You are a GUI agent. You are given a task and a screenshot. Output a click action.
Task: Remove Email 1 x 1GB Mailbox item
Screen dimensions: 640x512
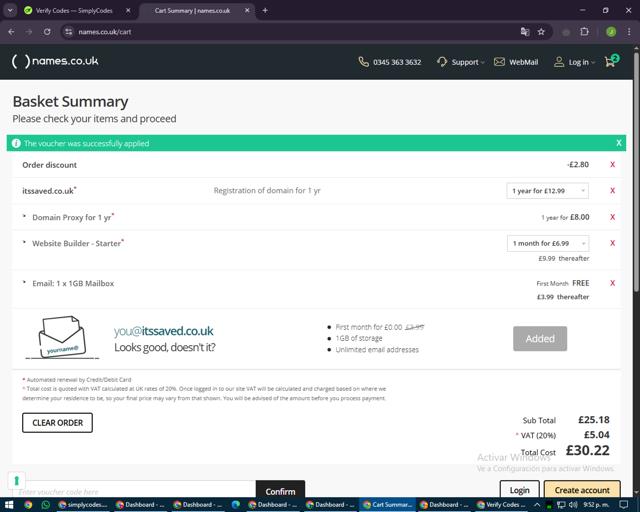click(612, 283)
